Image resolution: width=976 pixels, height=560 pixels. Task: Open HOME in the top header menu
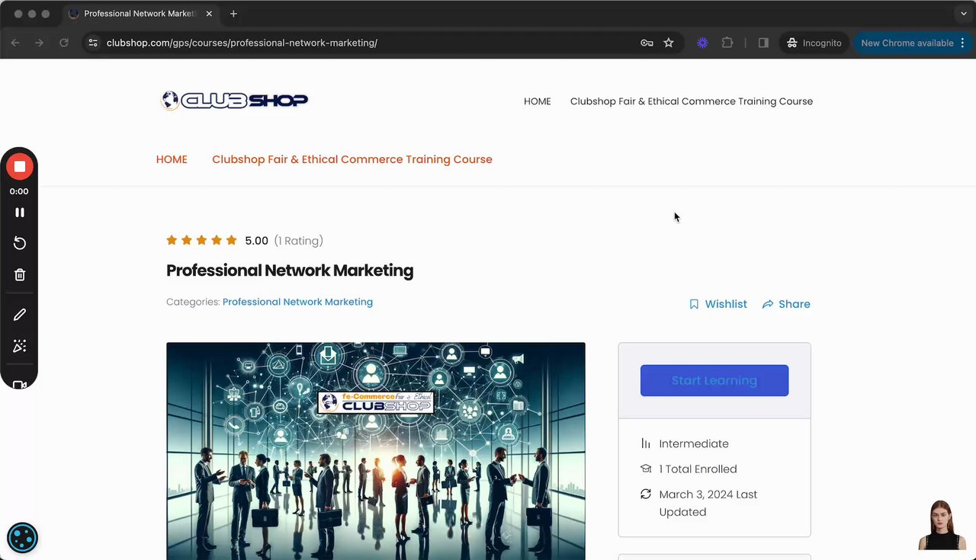pos(537,101)
